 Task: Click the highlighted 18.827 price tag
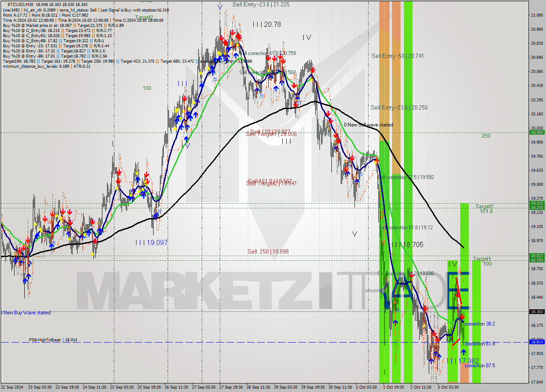[537, 255]
